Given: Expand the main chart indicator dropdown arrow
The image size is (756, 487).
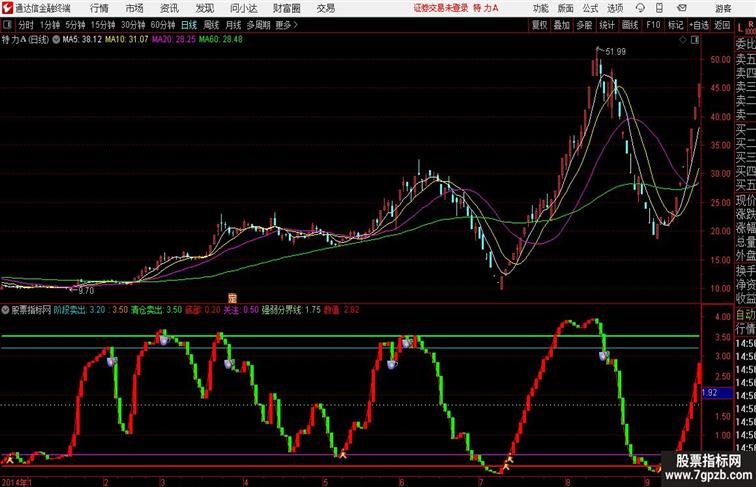Looking at the screenshot, I should coord(56,40).
